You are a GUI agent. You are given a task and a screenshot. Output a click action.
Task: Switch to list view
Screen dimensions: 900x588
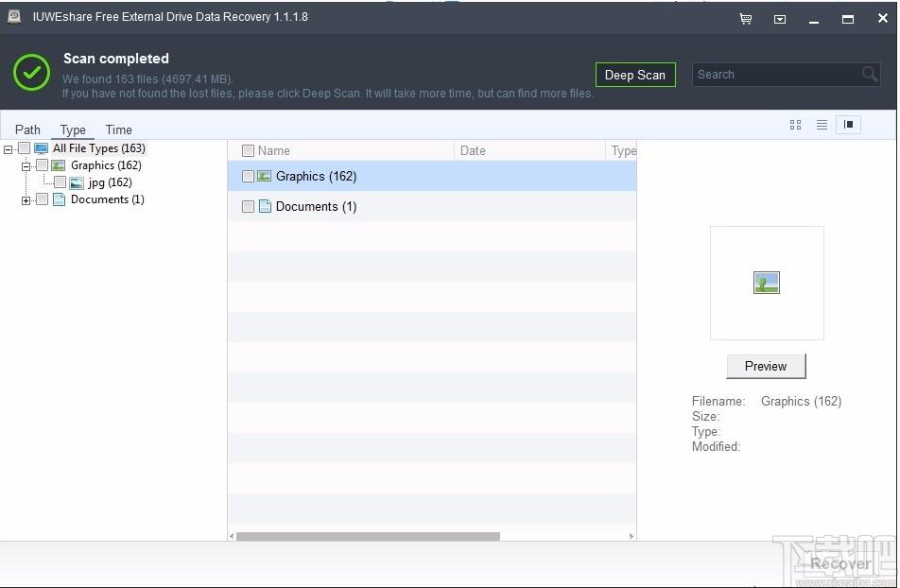[x=822, y=125]
